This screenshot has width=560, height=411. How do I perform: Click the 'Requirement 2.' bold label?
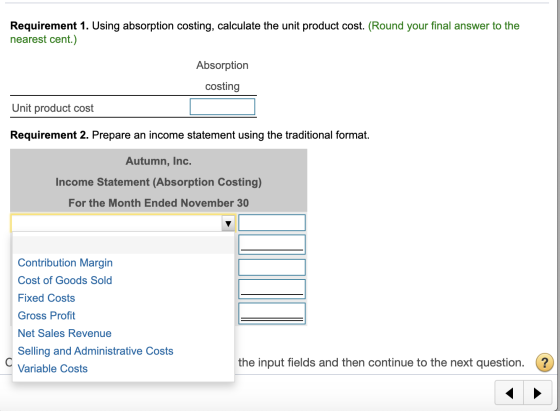click(x=49, y=135)
